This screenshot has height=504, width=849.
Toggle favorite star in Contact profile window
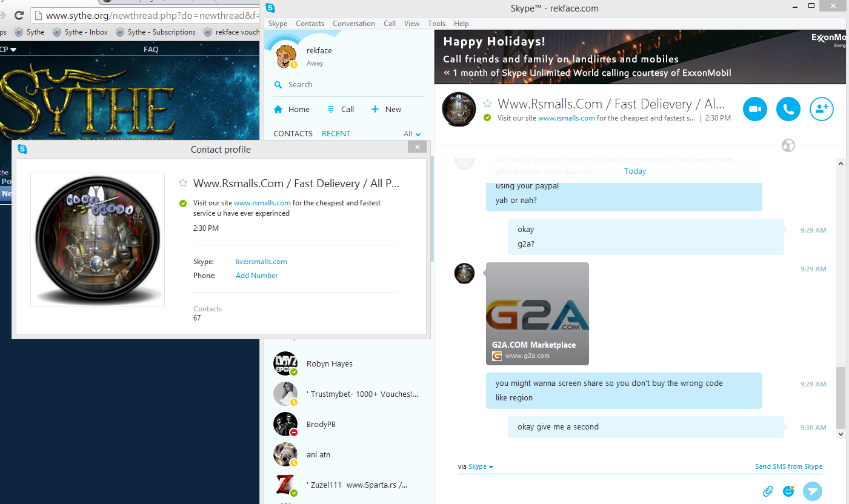pos(183,183)
